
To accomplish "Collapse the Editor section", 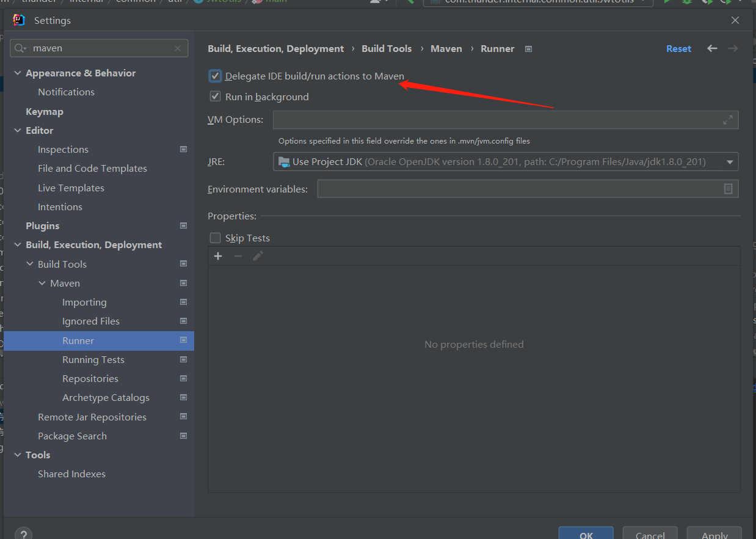I will tap(17, 130).
